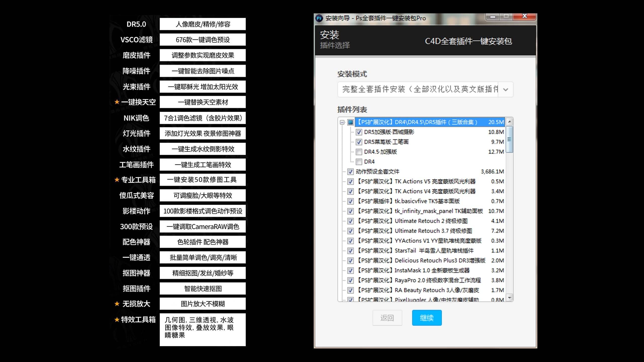Uncheck 动作预设全套文件 checkbox
This screenshot has width=644, height=362.
350,172
